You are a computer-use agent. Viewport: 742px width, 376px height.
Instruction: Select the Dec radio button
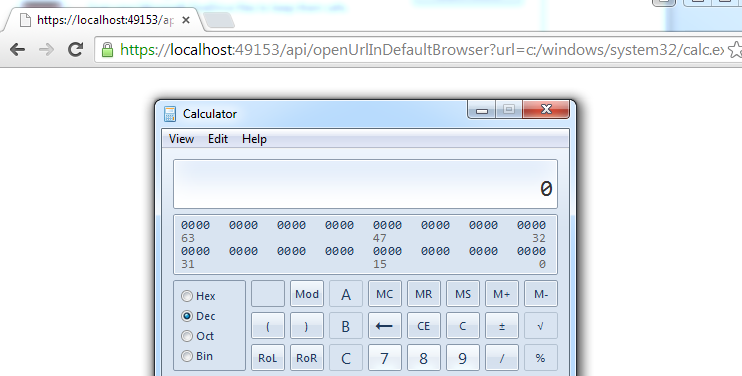click(x=187, y=316)
